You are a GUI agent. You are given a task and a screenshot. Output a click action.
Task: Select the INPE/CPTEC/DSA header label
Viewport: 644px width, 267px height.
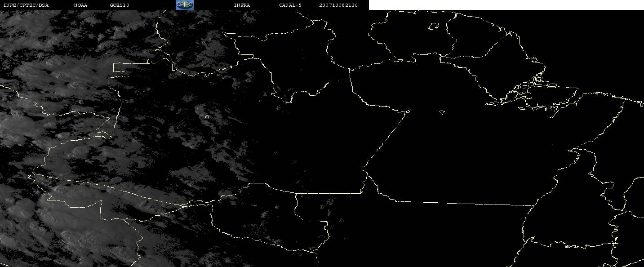point(26,5)
